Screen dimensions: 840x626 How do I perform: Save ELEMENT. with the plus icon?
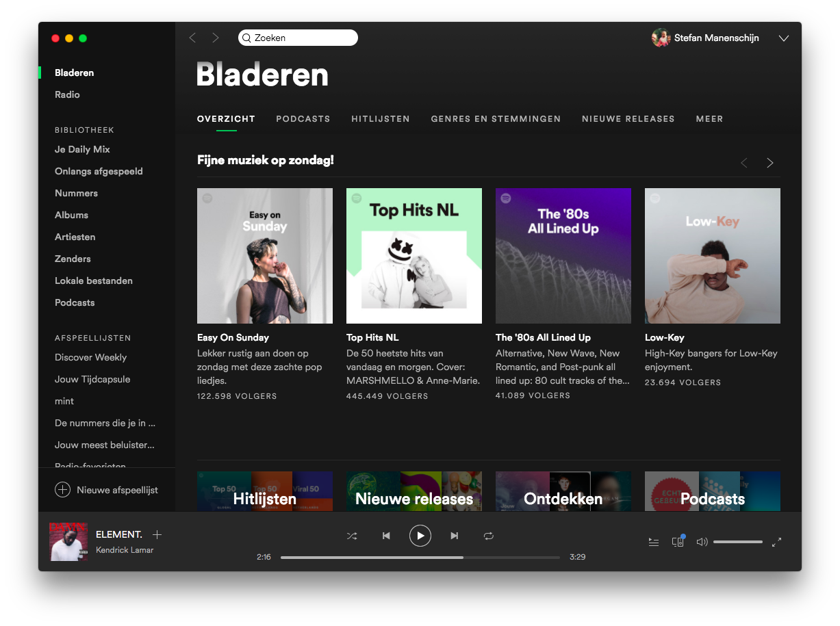157,534
